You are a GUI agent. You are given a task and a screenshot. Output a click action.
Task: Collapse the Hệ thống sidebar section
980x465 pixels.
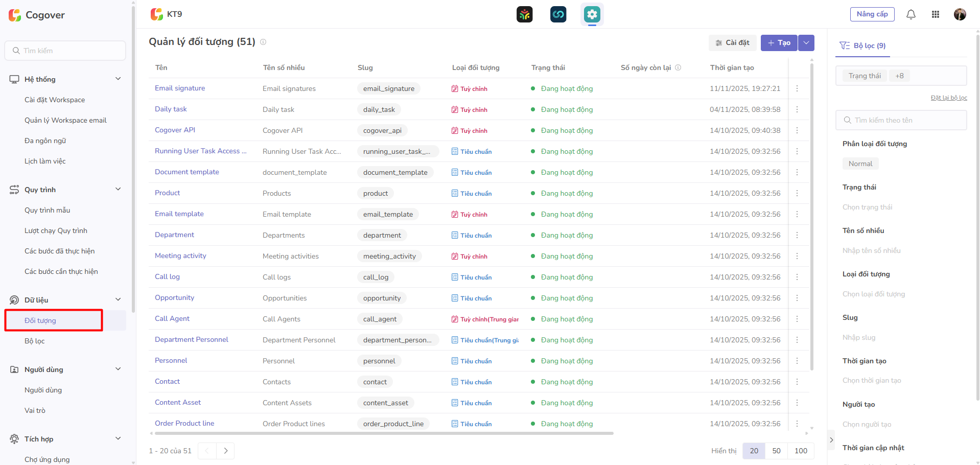[x=118, y=79]
